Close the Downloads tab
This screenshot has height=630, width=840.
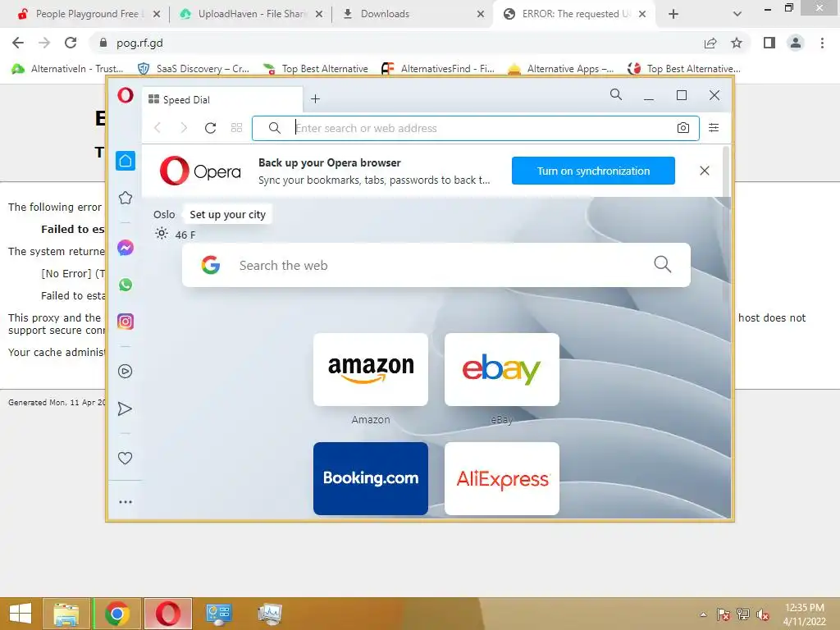pyautogui.click(x=481, y=14)
